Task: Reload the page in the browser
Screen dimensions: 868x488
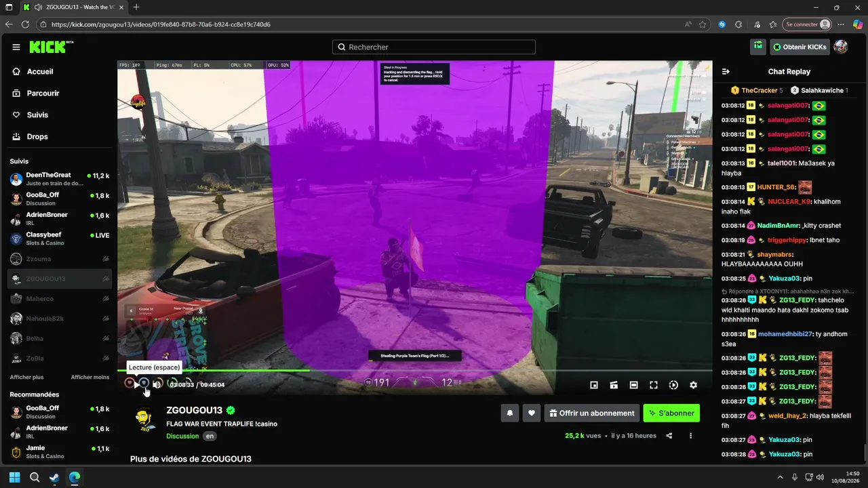Action: (26, 24)
